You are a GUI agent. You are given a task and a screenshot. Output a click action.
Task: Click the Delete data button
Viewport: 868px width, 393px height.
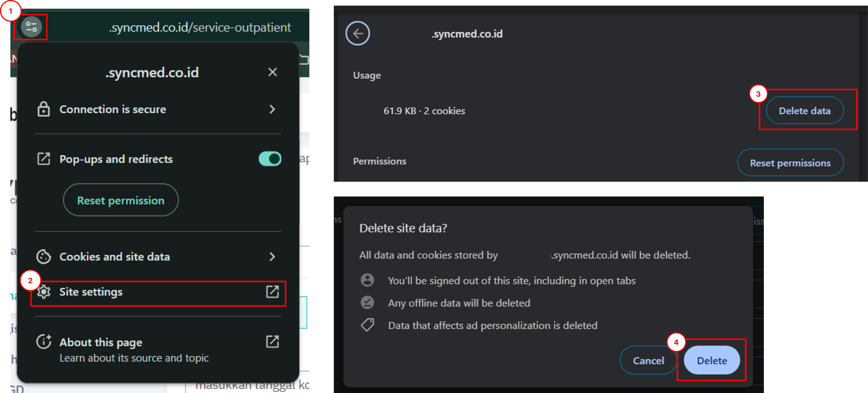tap(805, 110)
